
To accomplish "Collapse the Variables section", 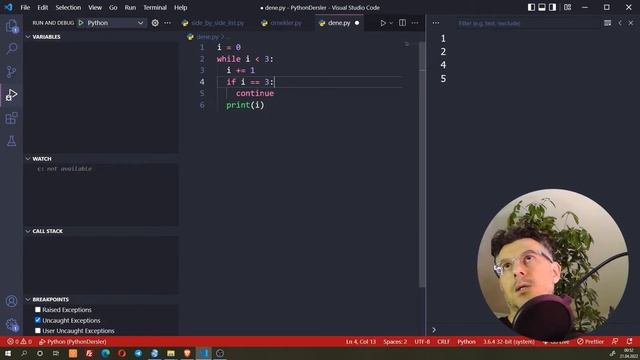I will [x=101, y=37].
